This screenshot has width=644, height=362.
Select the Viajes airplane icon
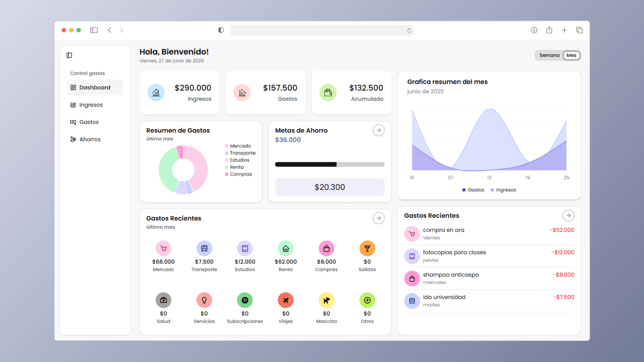286,300
